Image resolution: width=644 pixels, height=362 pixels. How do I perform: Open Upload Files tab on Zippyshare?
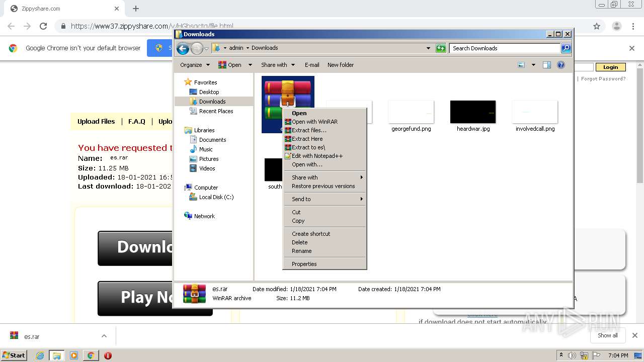pos(96,122)
